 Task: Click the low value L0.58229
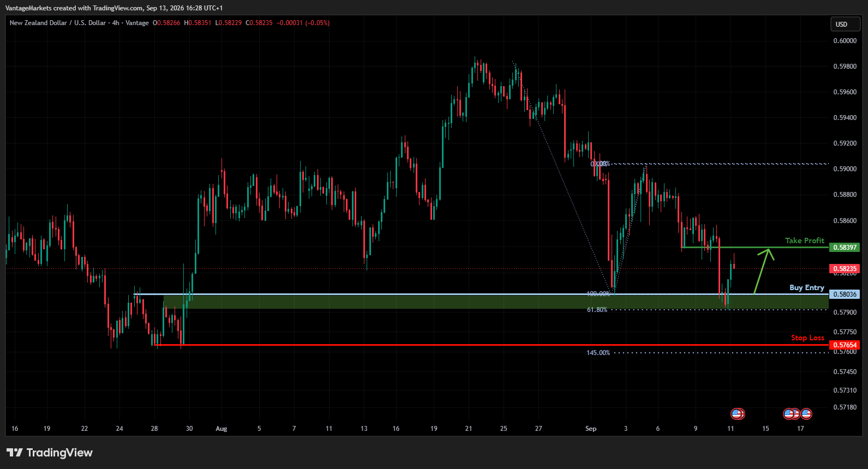coord(229,23)
